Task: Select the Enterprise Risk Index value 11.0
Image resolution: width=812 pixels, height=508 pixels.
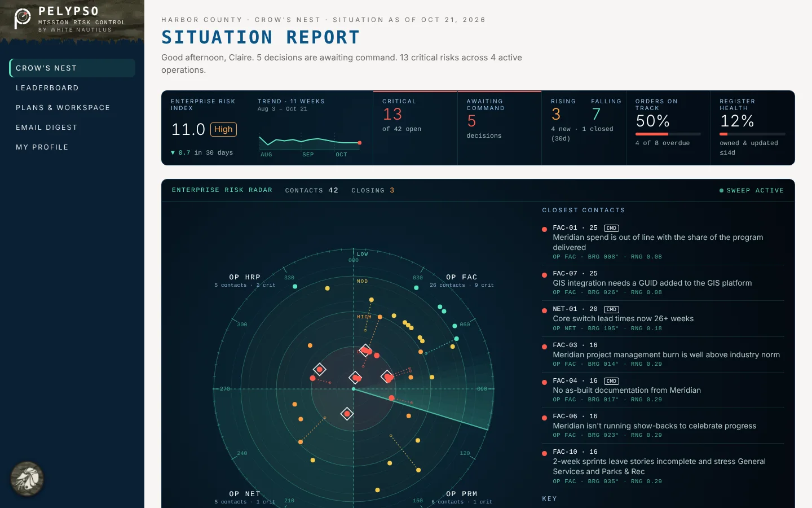Action: click(188, 130)
